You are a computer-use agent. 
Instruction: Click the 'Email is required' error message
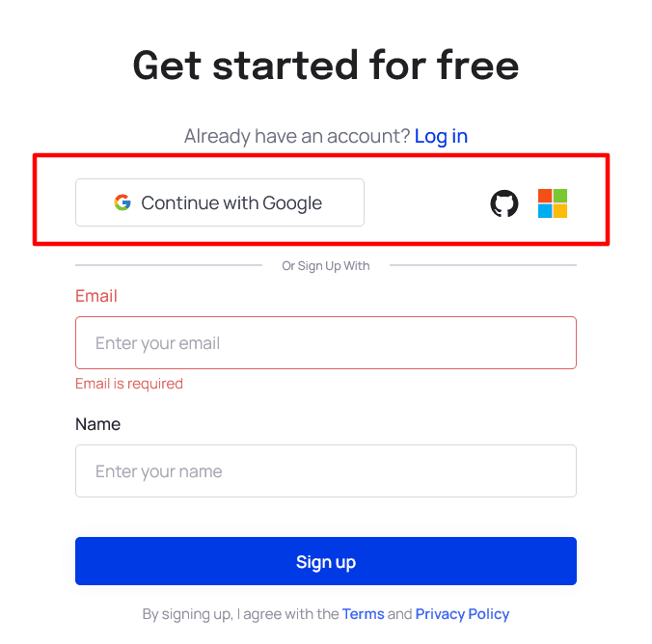(x=129, y=384)
